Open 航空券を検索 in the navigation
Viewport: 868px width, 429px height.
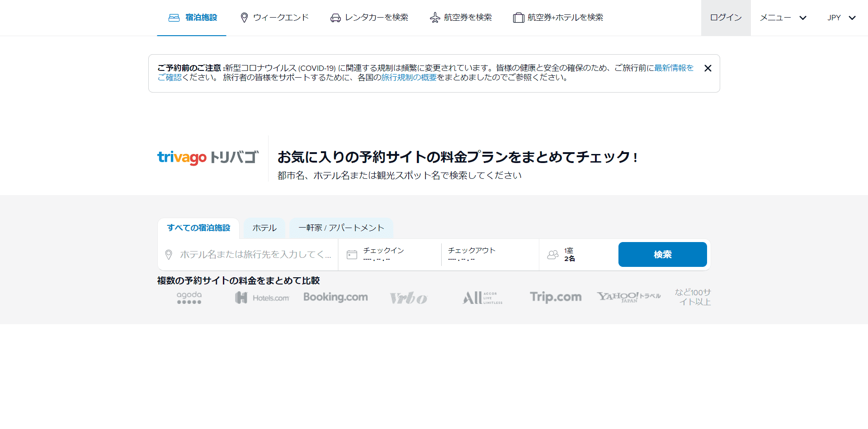pyautogui.click(x=461, y=18)
